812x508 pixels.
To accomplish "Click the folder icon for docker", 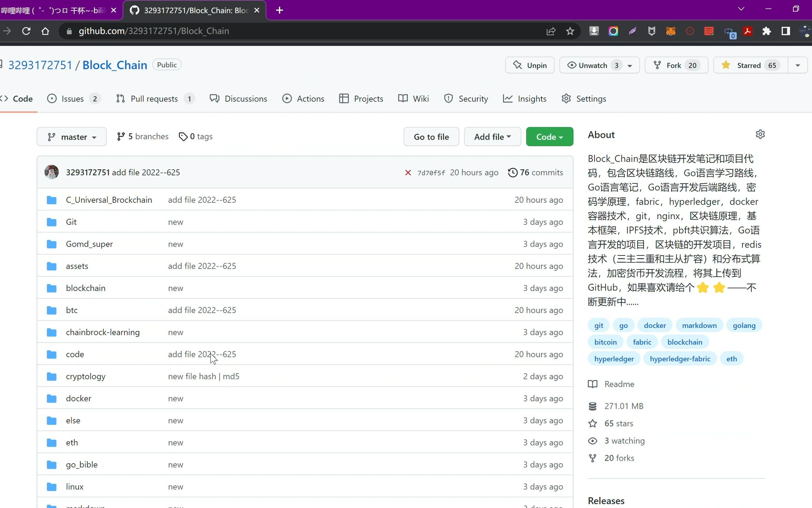I will pyautogui.click(x=51, y=398).
